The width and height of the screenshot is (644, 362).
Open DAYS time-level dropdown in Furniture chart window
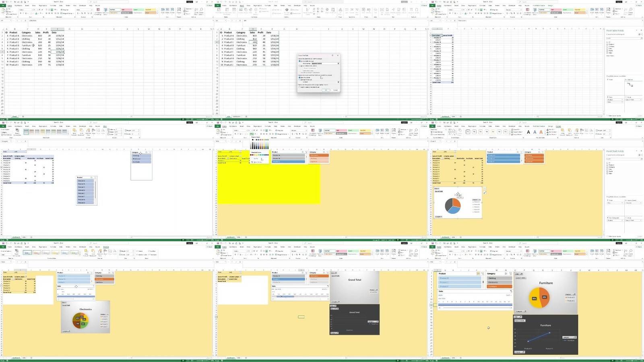[x=509, y=295]
